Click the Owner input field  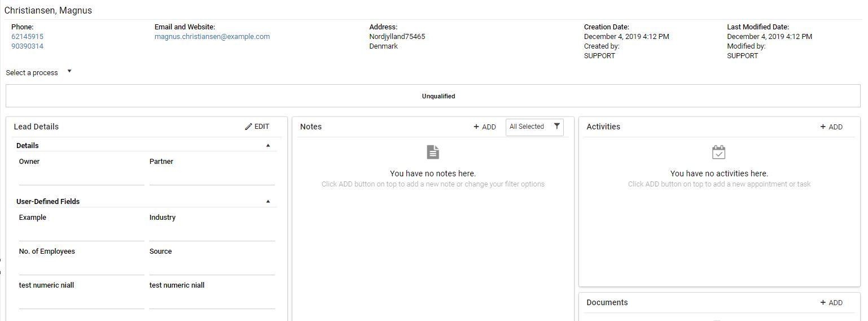click(x=81, y=177)
